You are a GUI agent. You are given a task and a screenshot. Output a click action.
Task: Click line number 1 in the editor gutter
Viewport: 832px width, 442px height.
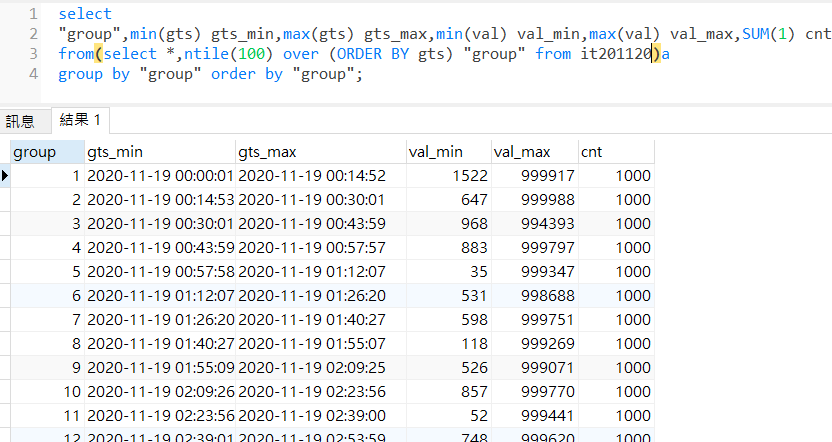pos(33,14)
